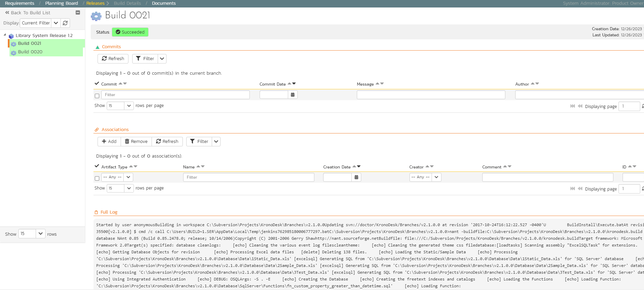Open the Planning Board menu item
The width and height of the screenshot is (644, 290).
[x=62, y=3]
